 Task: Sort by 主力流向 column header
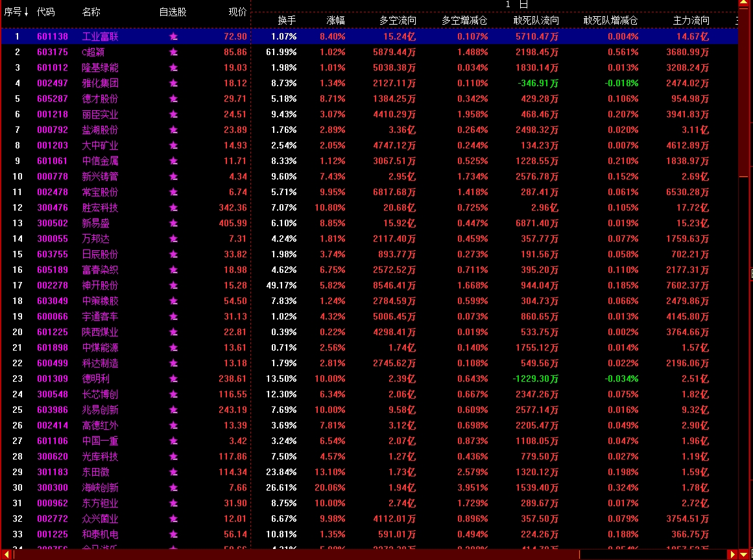(691, 20)
